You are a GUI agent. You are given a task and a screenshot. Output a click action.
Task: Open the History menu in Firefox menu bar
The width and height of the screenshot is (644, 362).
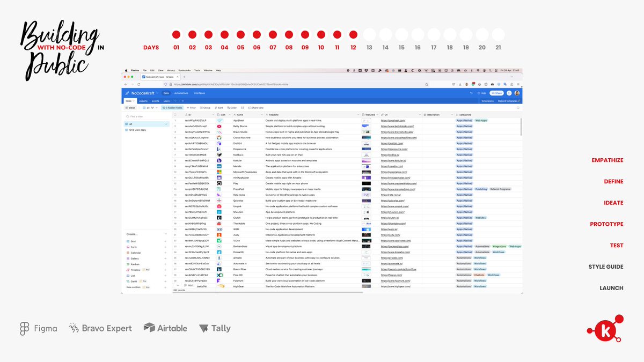tap(171, 70)
